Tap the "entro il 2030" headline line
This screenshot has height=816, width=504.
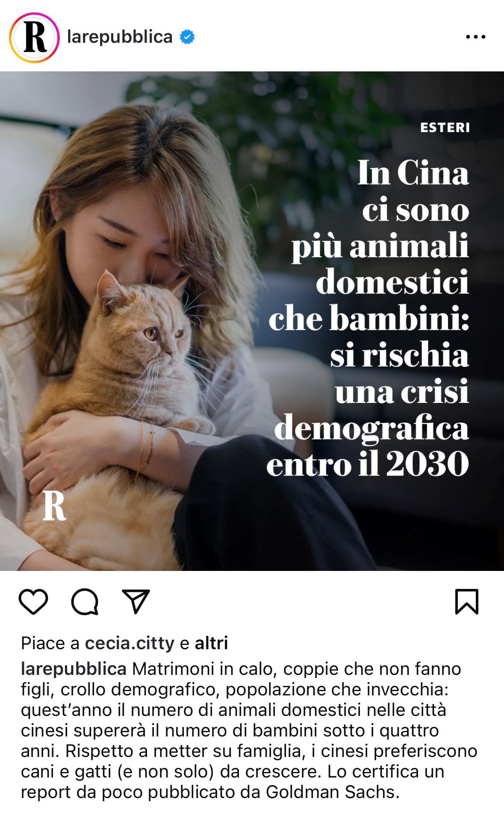click(368, 464)
